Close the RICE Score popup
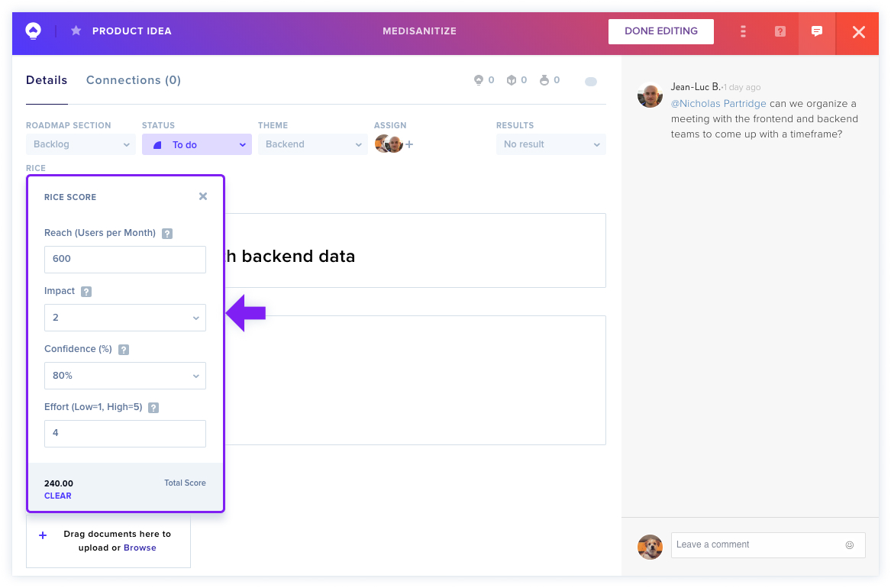 click(x=203, y=196)
